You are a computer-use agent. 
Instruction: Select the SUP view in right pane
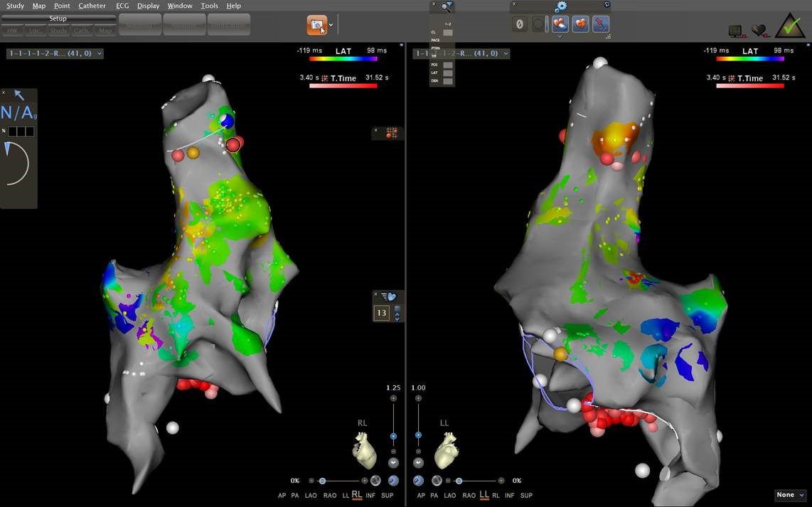[525, 496]
